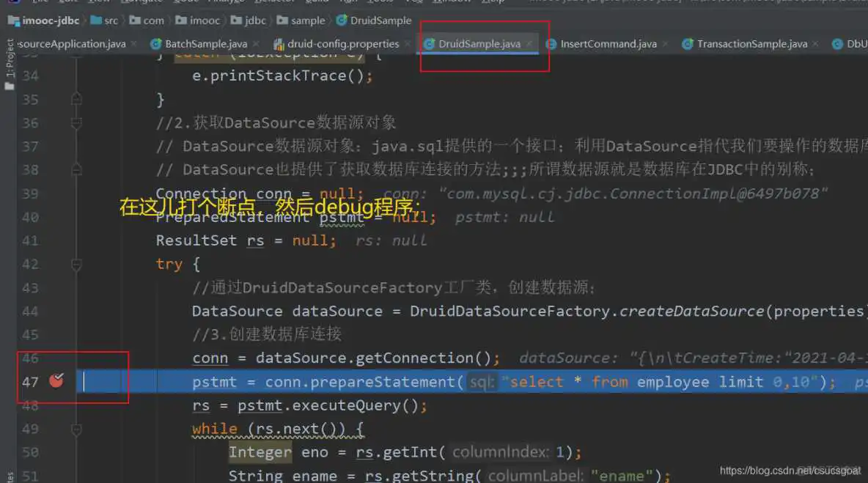Image resolution: width=868 pixels, height=483 pixels.
Task: Switch to the BatchSample.java tab
Action: pyautogui.click(x=199, y=44)
